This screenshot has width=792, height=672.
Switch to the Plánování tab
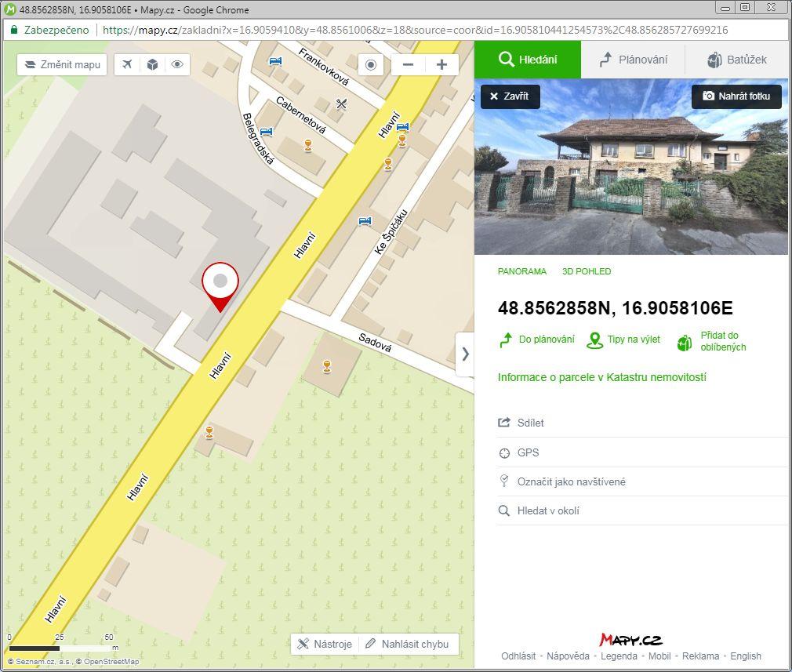(x=633, y=60)
